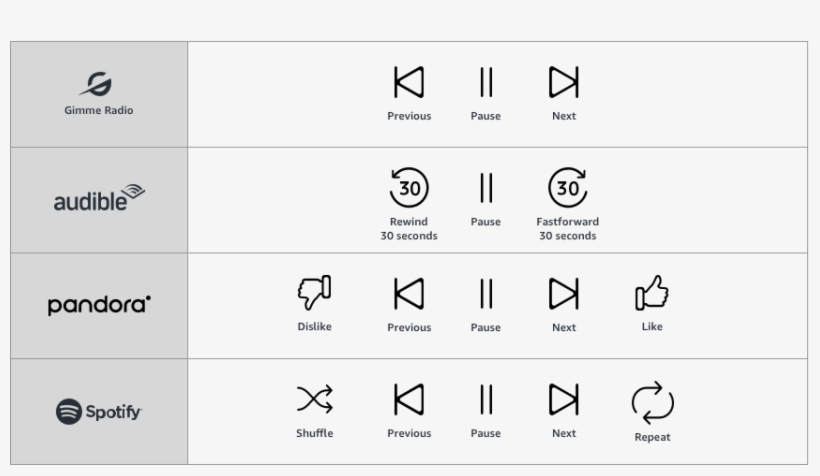Go to Previous track in Pandora row

pyautogui.click(x=408, y=293)
